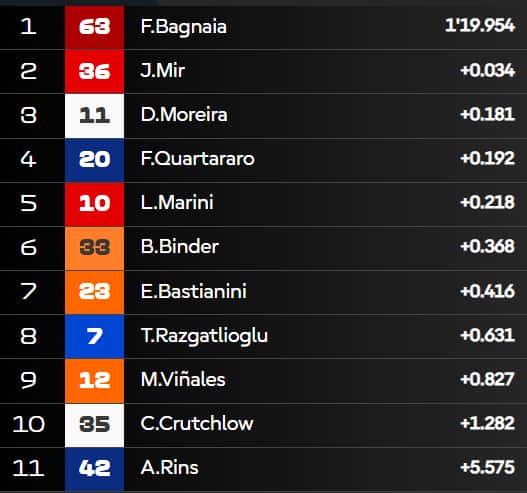Click the red number 63 badge
The height and width of the screenshot is (493, 527).
[94, 27]
